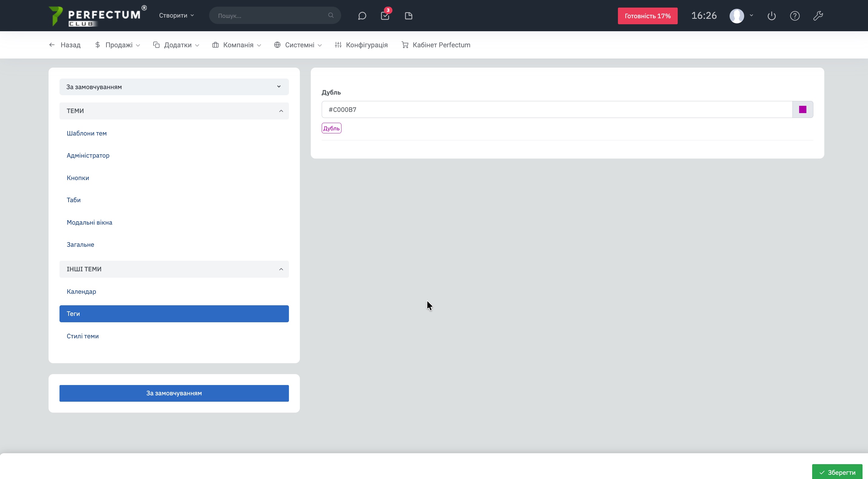
Task: Open the Конфігурація menu item
Action: [x=361, y=45]
